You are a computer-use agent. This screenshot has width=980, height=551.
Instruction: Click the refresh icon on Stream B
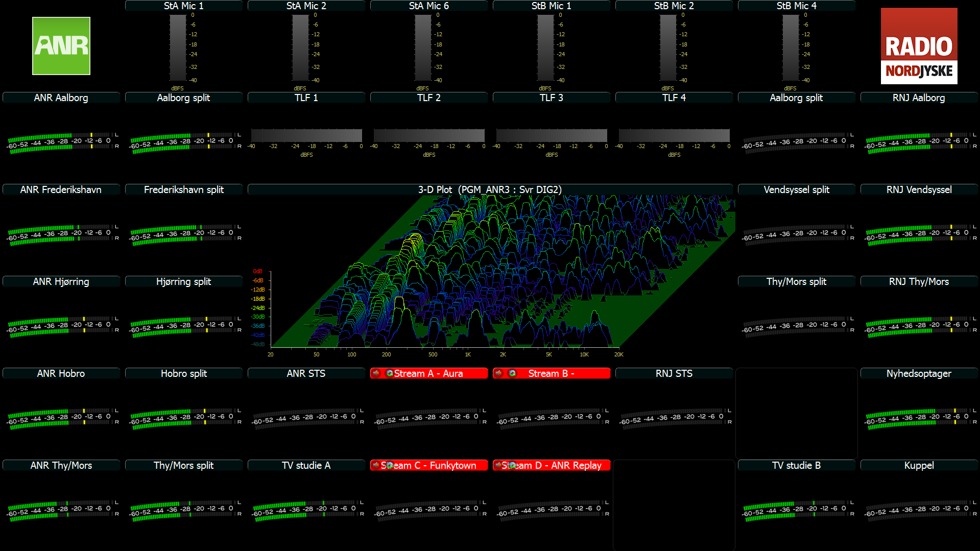[512, 373]
